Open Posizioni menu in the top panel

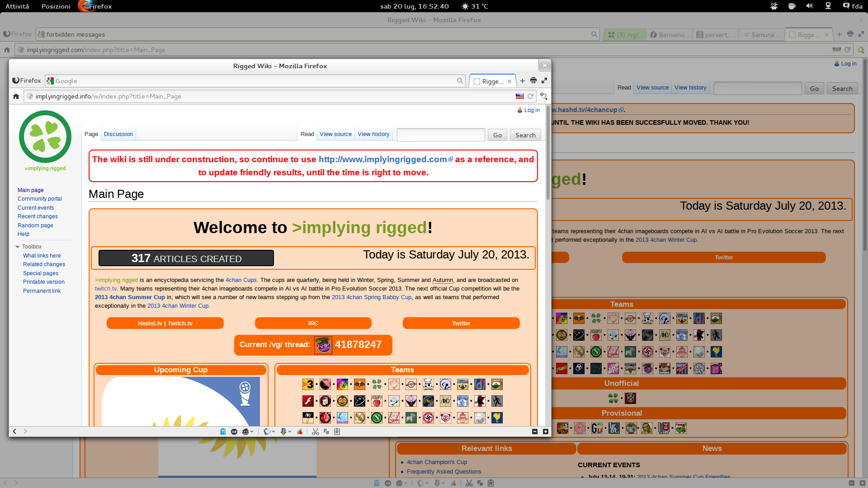[56, 6]
